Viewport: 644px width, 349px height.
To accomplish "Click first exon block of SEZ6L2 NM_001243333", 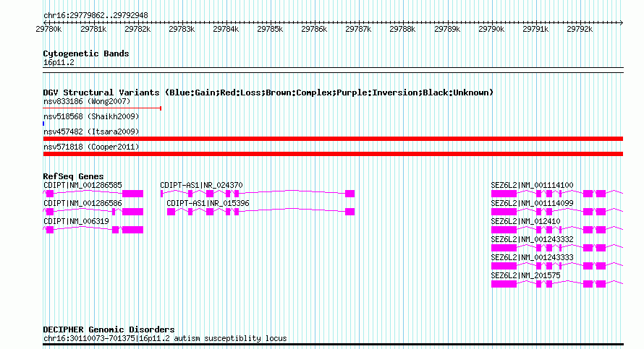I will (504, 266).
